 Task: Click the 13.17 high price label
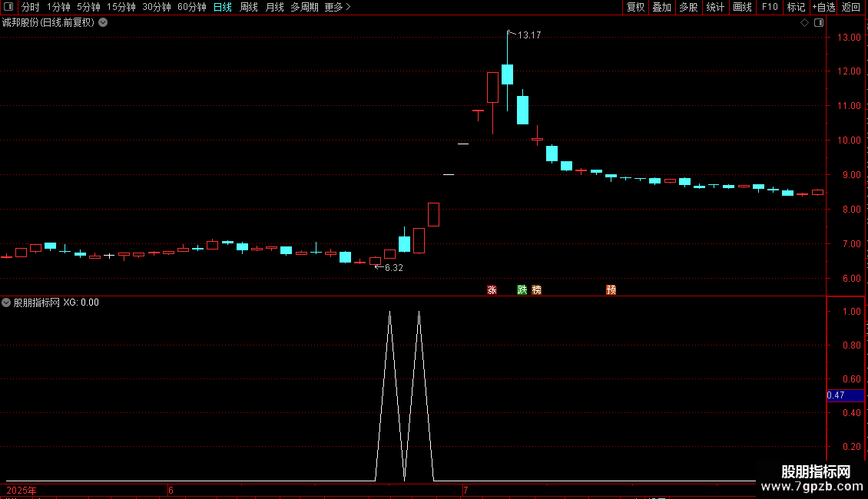point(529,35)
